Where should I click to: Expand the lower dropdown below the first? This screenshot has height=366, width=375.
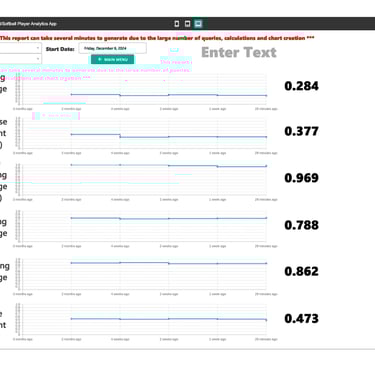pyautogui.click(x=21, y=59)
